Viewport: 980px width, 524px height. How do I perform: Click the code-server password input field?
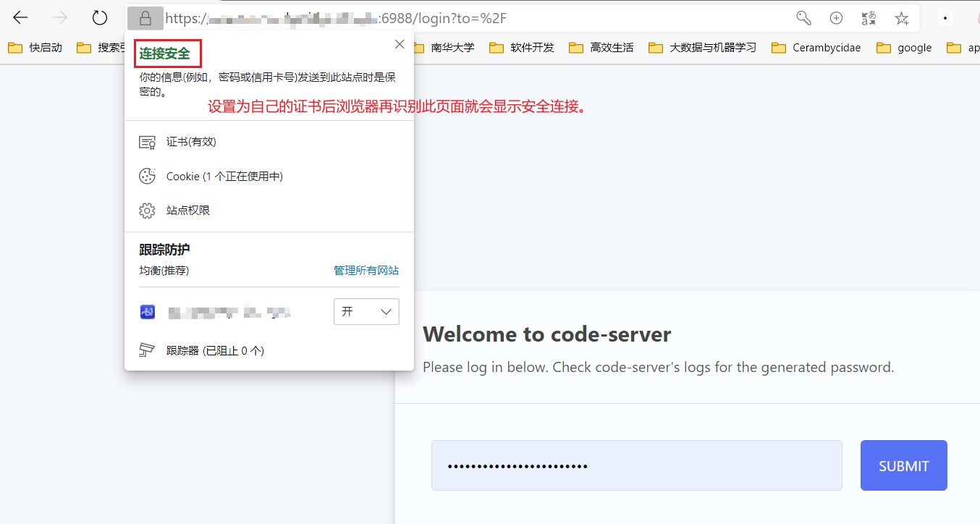pyautogui.click(x=637, y=465)
